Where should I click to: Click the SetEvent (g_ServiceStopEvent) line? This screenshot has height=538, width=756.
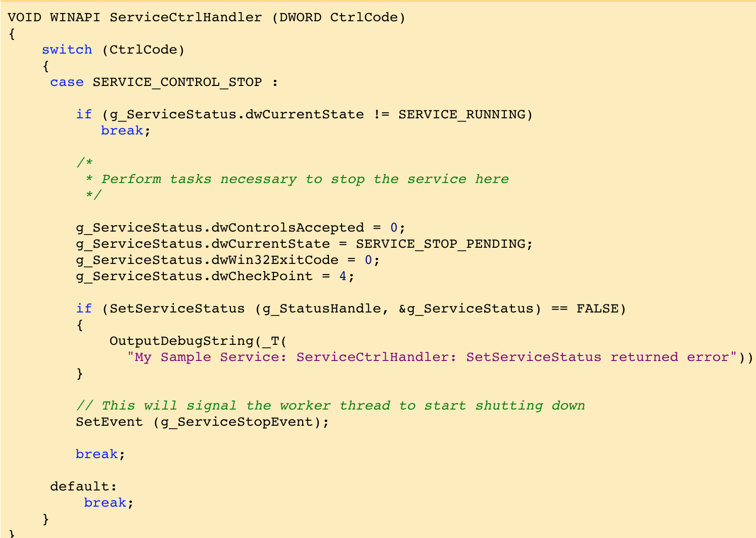click(203, 422)
